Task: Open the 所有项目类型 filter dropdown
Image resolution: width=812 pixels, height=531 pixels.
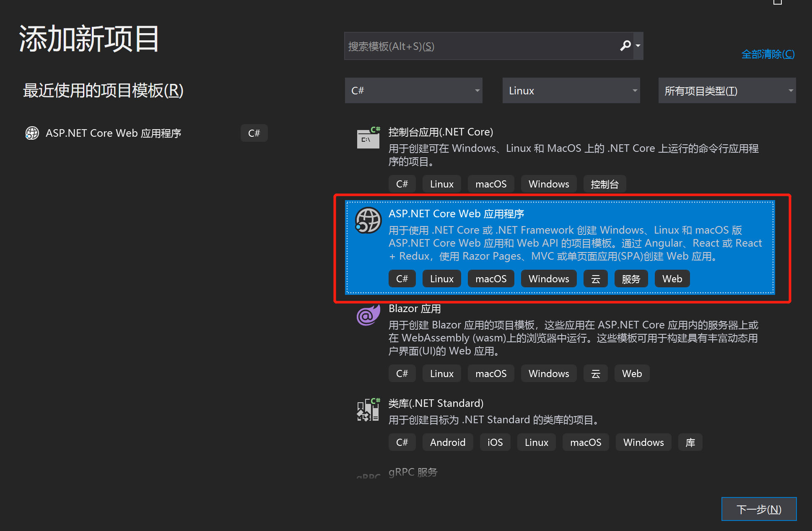Action: tap(727, 91)
